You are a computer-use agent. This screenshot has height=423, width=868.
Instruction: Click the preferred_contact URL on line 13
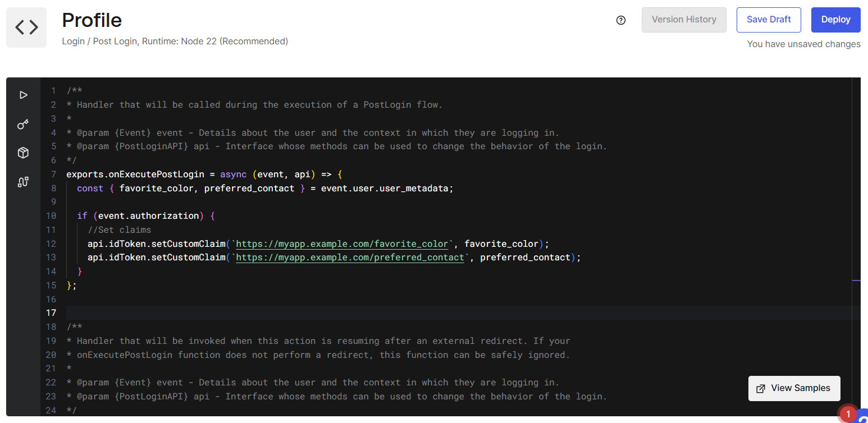(351, 258)
